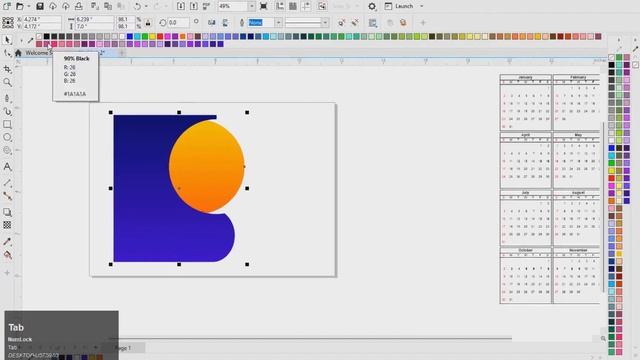Toggle Show guidelines button
The image size is (640, 360).
(306, 6)
